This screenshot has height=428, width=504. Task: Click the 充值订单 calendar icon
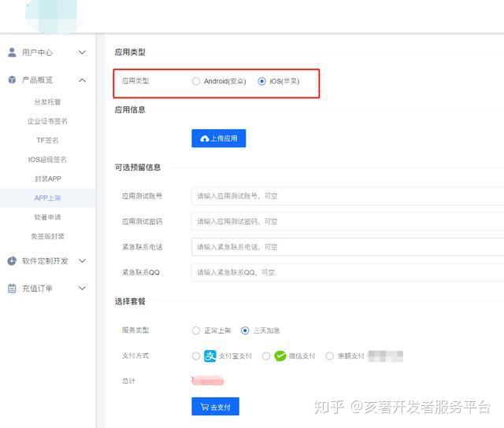(12, 288)
